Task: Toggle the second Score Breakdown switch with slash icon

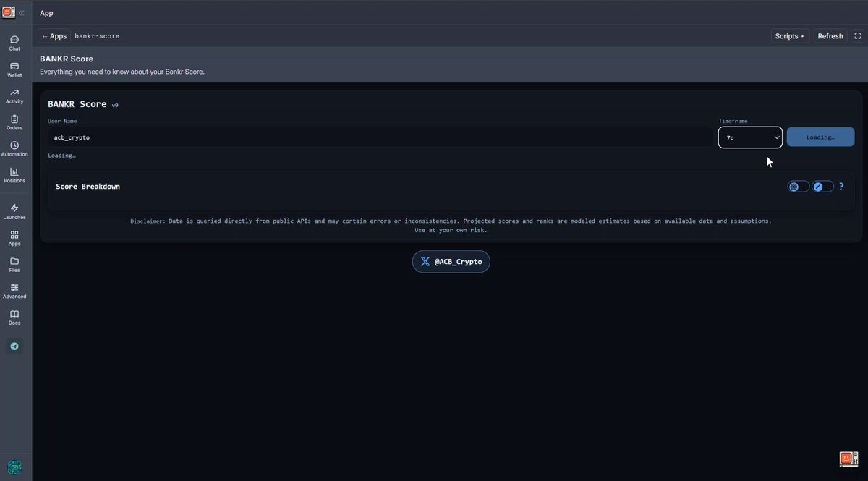Action: pyautogui.click(x=823, y=187)
